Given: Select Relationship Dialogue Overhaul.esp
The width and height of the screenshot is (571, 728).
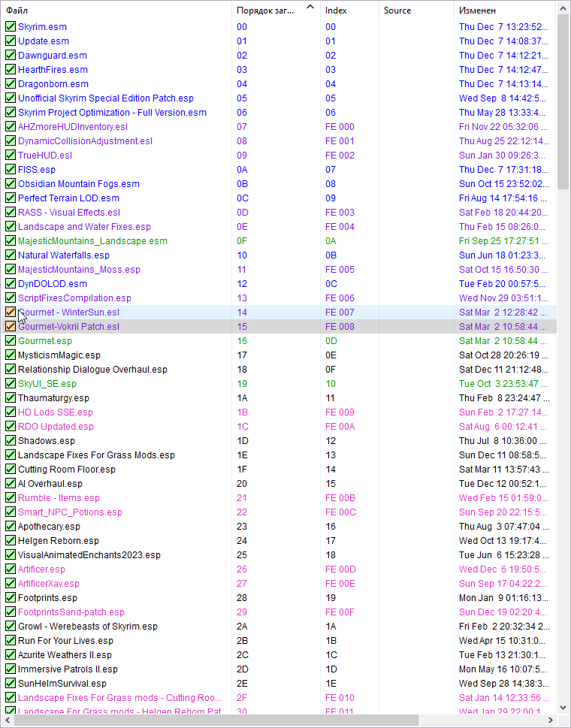Looking at the screenshot, I should pos(93,370).
